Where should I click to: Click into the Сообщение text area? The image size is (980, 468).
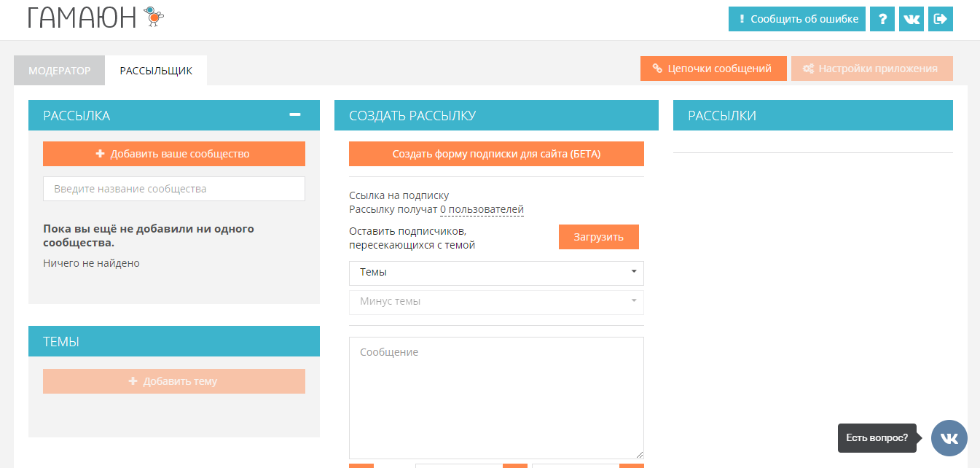[496, 397]
